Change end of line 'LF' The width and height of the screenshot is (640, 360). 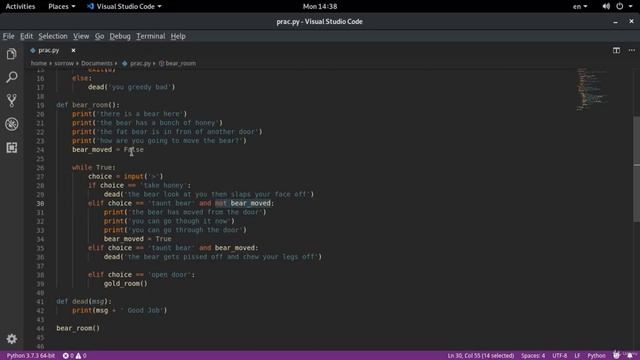tap(577, 356)
